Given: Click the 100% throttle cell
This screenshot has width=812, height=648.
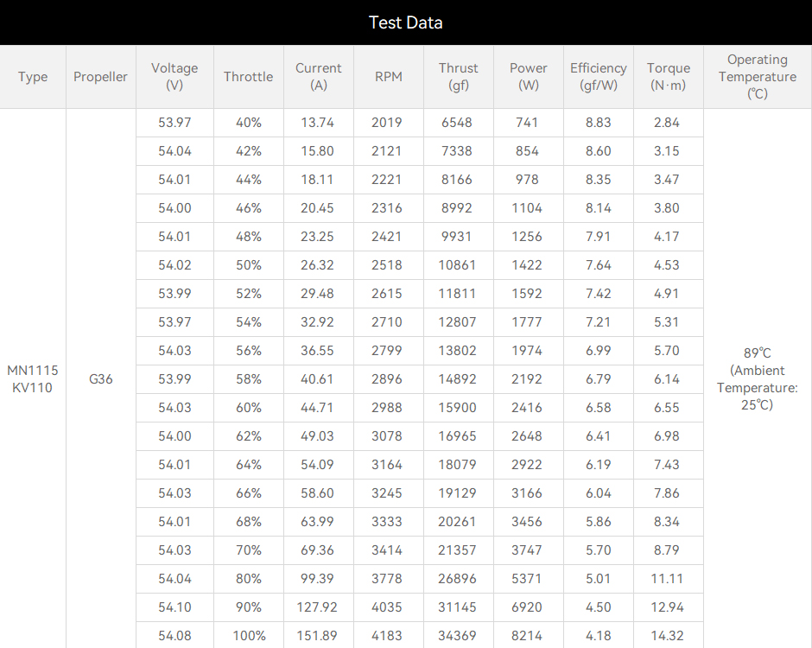Looking at the screenshot, I should (x=249, y=635).
